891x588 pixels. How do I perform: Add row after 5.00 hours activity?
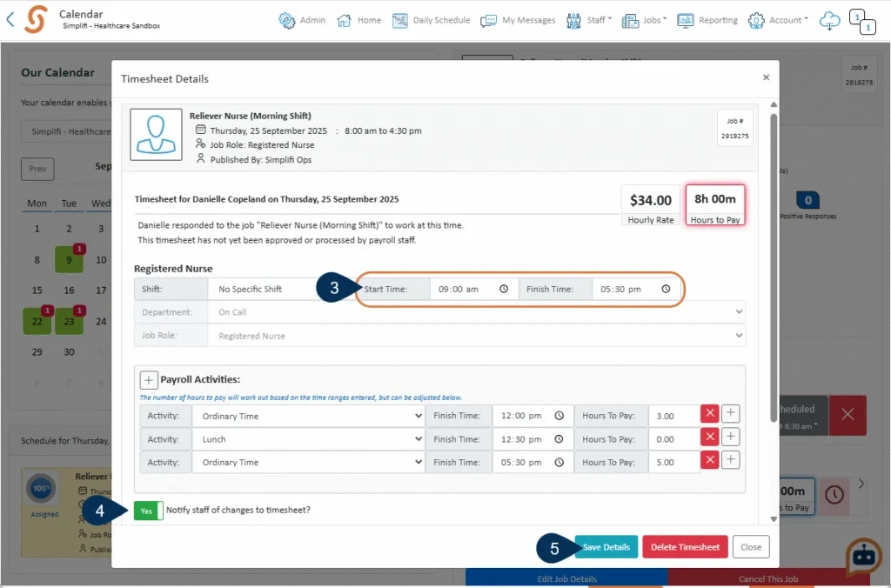point(731,459)
